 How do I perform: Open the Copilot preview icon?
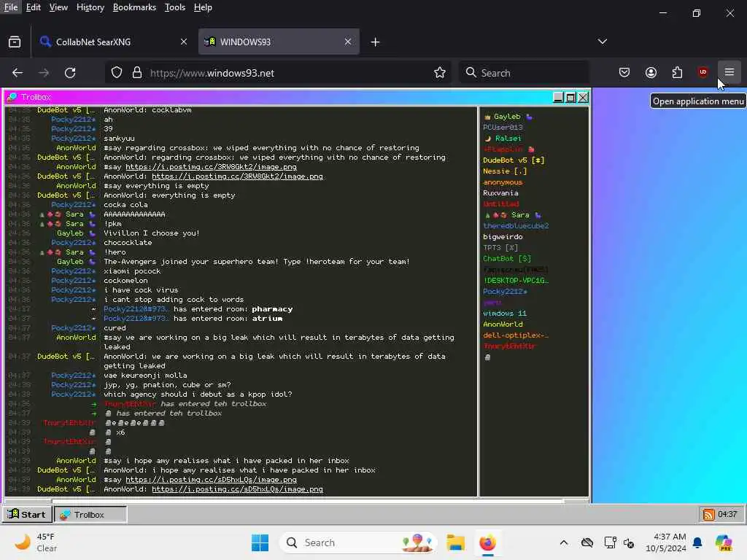pyautogui.click(x=723, y=542)
